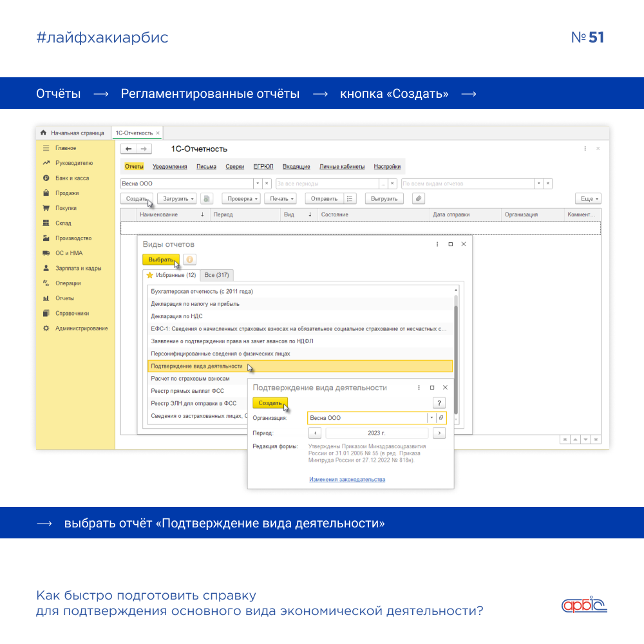644x644 pixels.
Task: Select Декларация по НДС
Action: [x=300, y=316]
